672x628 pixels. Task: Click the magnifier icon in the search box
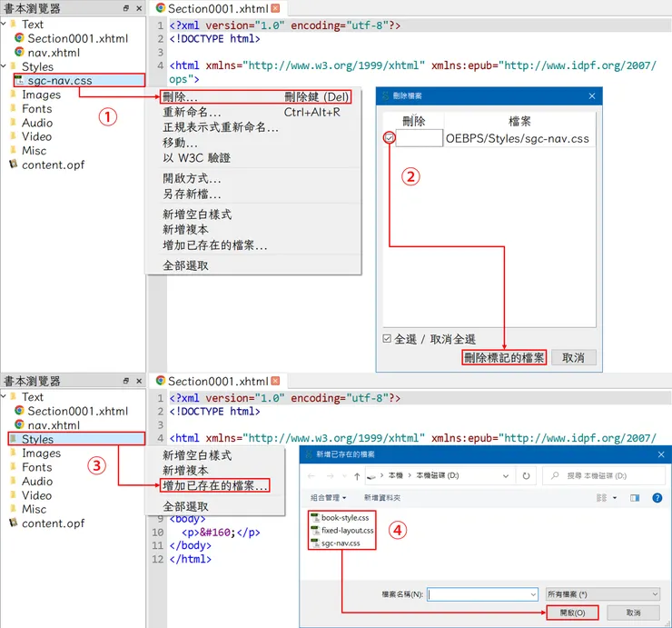(555, 475)
